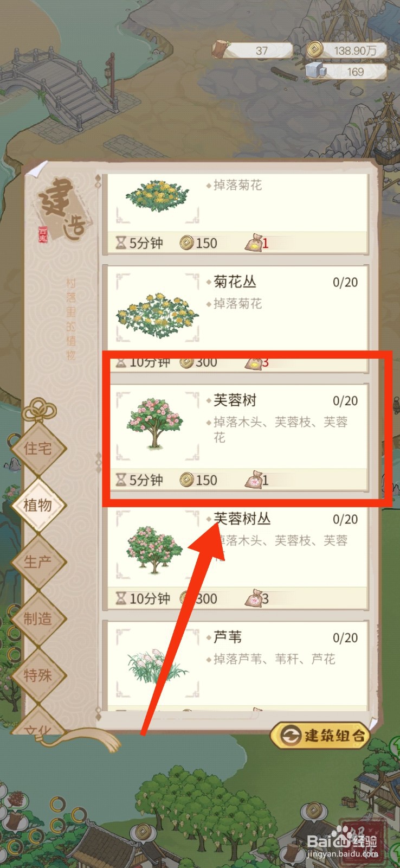The width and height of the screenshot is (400, 868).
Task: Collect the floating coin over the rooftop
Action: 143,831
